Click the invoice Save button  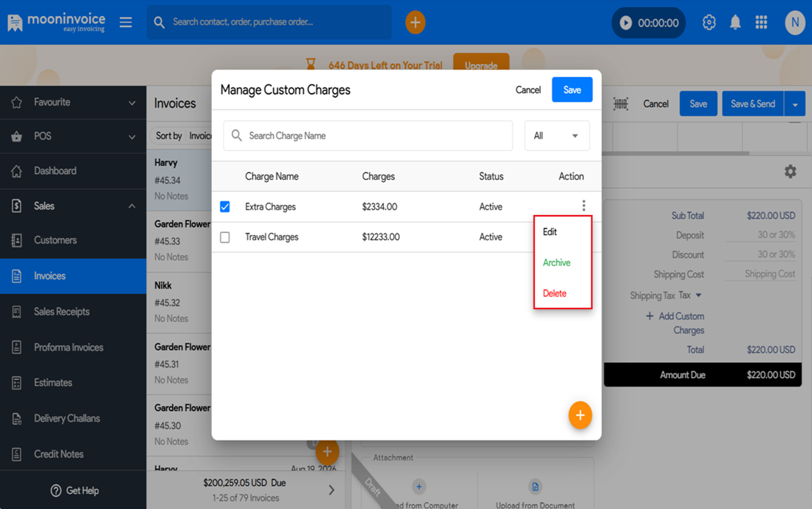click(698, 104)
